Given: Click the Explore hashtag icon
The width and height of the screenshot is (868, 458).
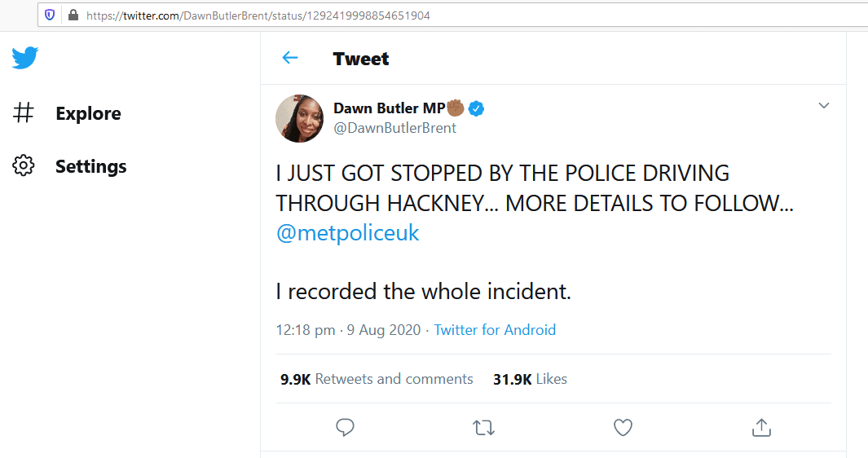Looking at the screenshot, I should click(x=24, y=113).
